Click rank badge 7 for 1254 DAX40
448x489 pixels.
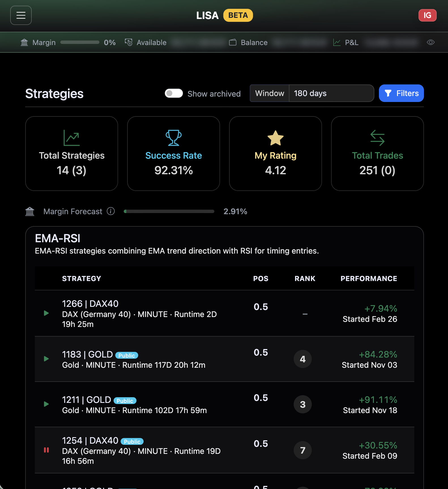click(303, 450)
